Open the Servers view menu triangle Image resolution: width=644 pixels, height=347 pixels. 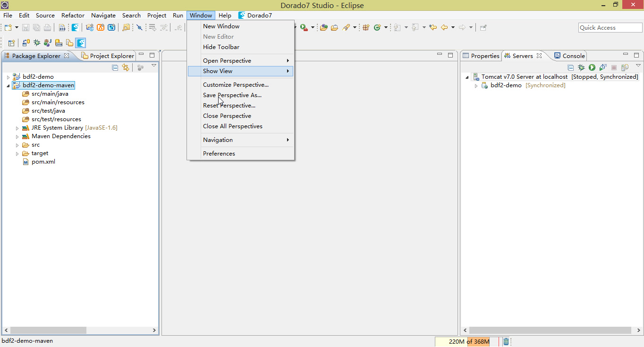point(638,66)
